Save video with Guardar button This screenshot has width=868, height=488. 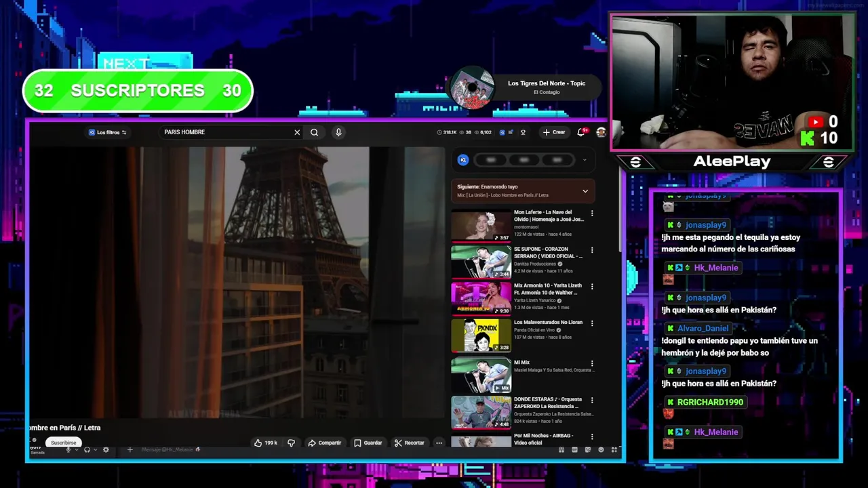368,443
